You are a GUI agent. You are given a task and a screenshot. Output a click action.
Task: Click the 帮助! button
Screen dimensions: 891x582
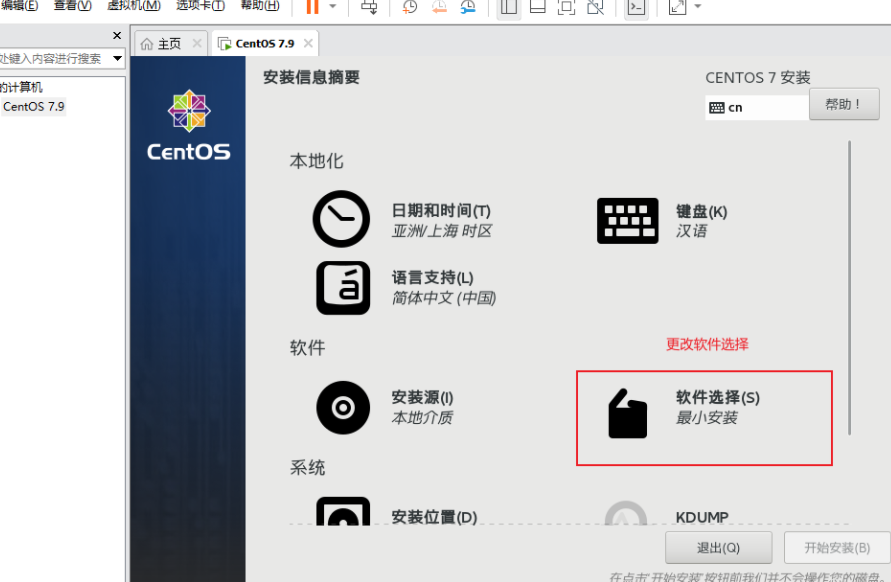pos(844,104)
